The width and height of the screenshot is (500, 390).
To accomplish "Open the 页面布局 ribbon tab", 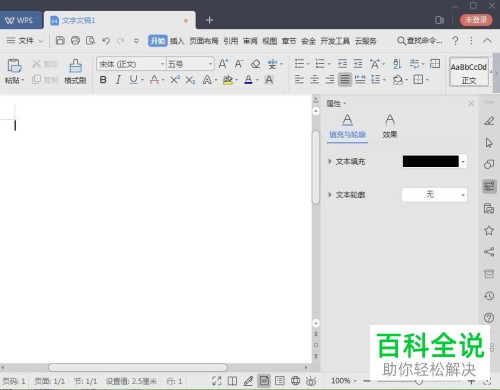I will tap(204, 41).
